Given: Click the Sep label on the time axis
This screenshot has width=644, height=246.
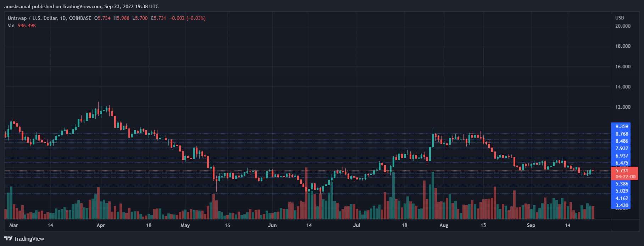Looking at the screenshot, I should [531, 225].
